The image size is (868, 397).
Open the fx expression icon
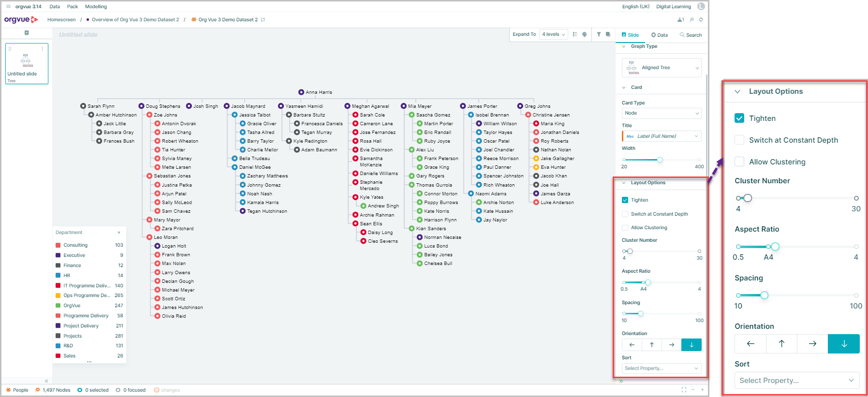[692, 20]
